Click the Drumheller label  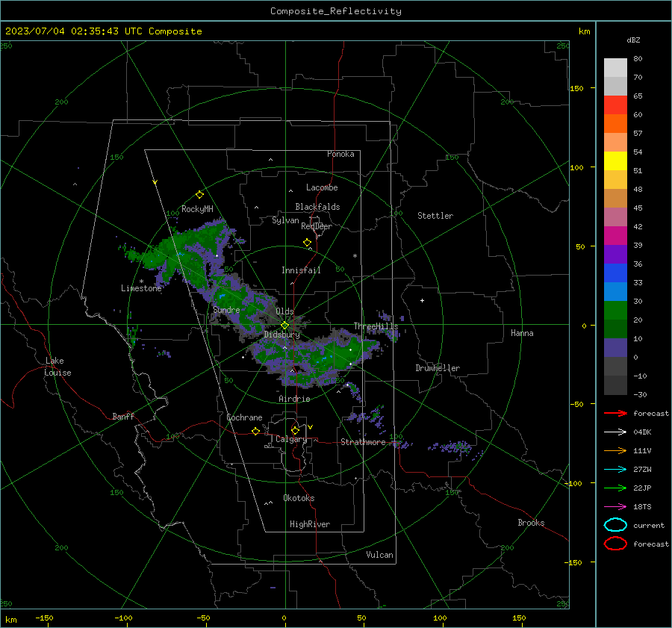(438, 368)
